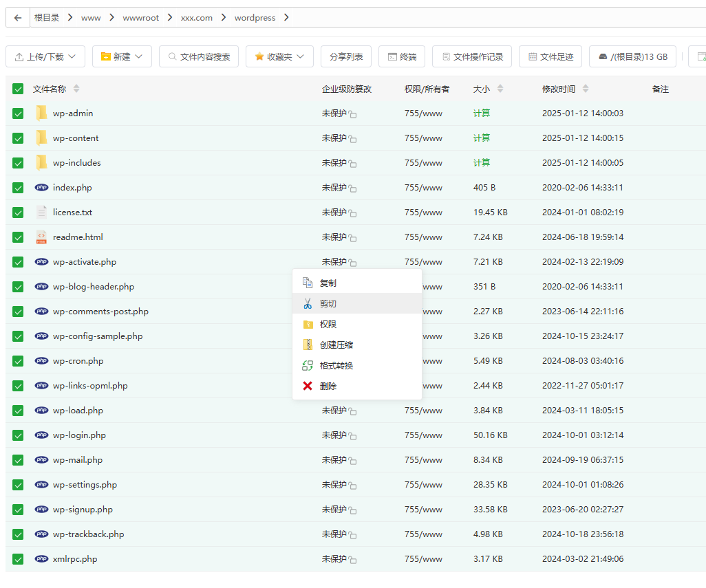
Task: Select 权限 permissions in the context menu
Action: [327, 323]
